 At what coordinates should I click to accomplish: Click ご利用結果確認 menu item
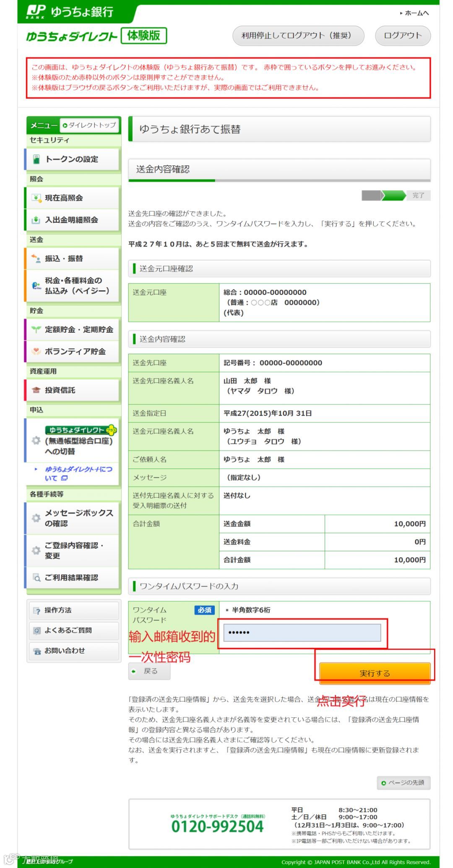72,578
